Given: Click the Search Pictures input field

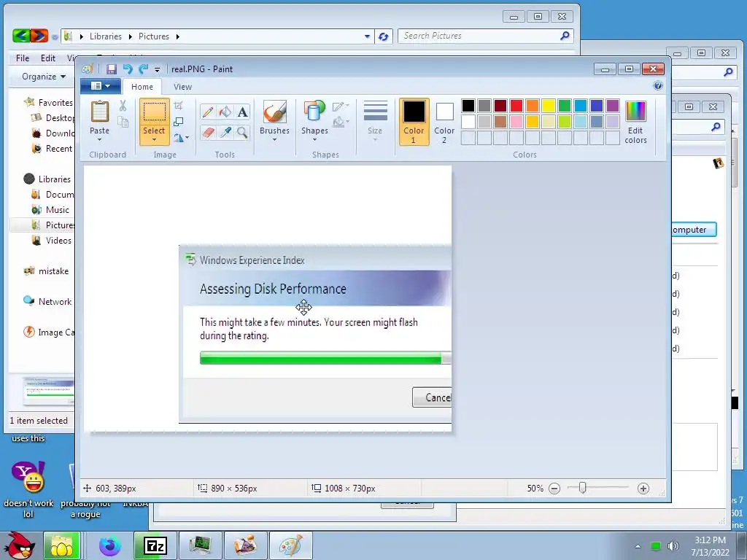Looking at the screenshot, I should click(485, 36).
